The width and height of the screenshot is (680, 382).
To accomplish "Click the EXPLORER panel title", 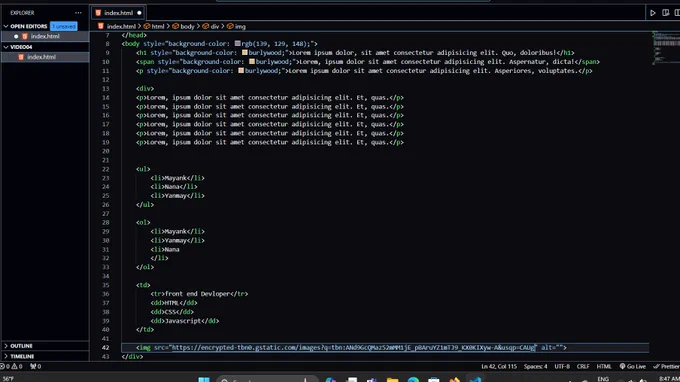I will [22, 13].
